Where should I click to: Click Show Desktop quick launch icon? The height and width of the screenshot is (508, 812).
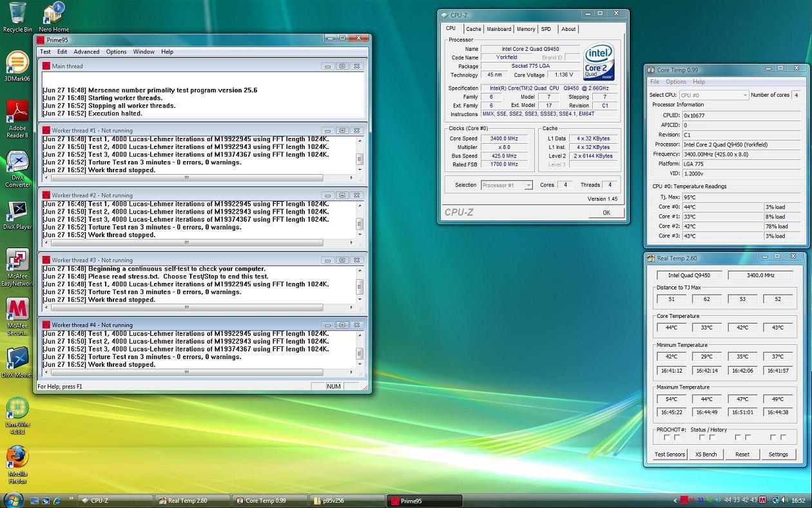pyautogui.click(x=35, y=500)
